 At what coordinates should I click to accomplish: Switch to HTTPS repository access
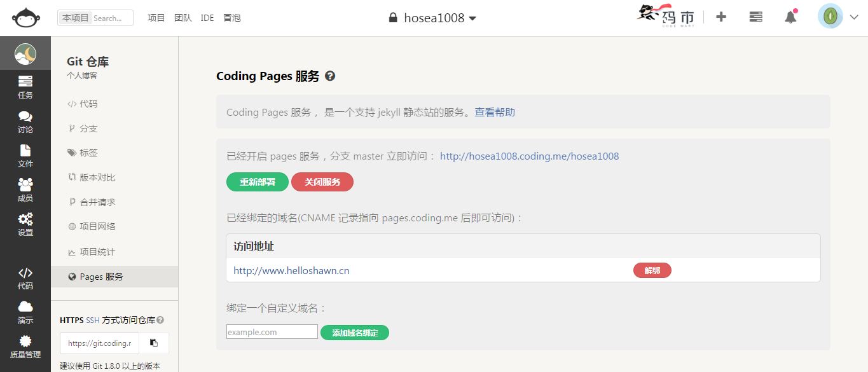point(72,320)
